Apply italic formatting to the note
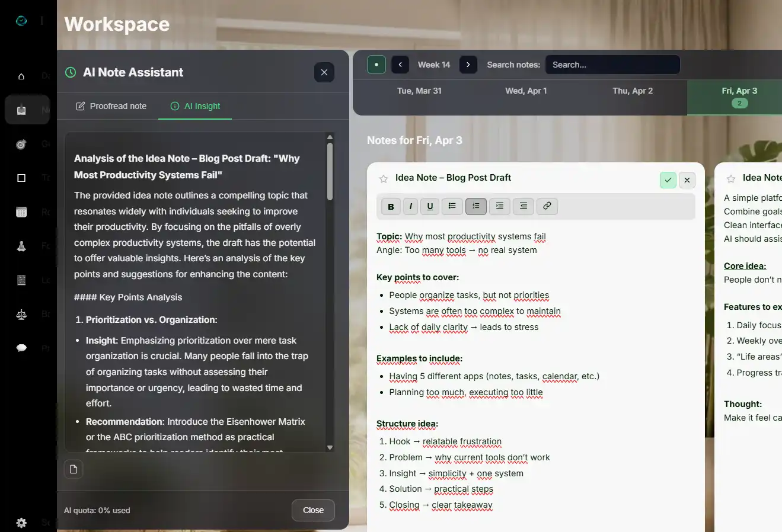The height and width of the screenshot is (532, 782). [410, 206]
